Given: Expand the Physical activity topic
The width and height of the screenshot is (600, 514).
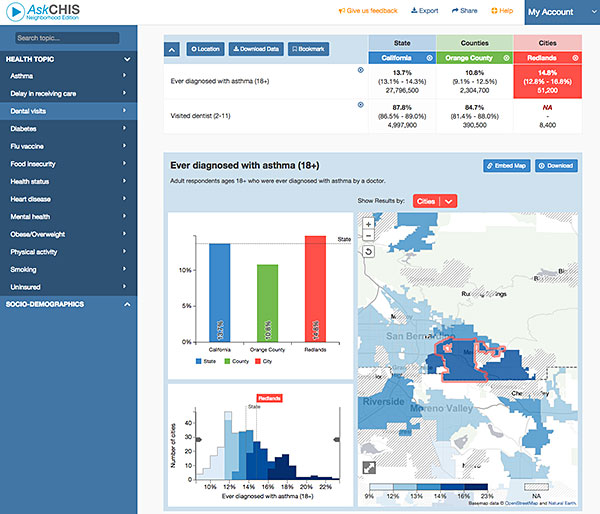Looking at the screenshot, I should pyautogui.click(x=68, y=252).
